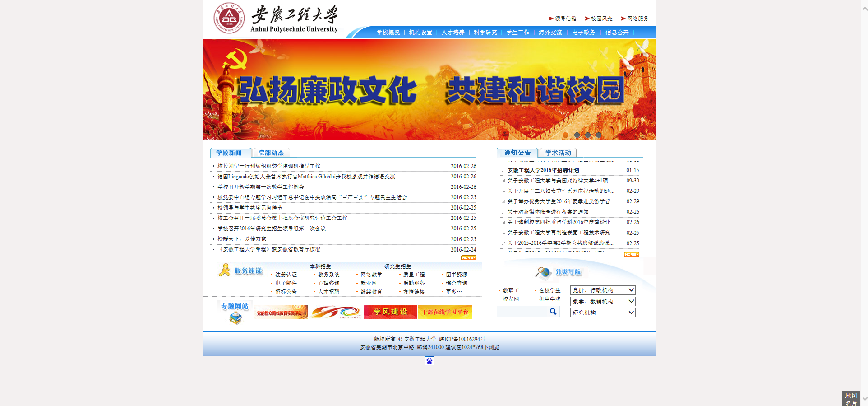The image size is (868, 406).
Task: Open the 干部在线学习平台 banner
Action: pyautogui.click(x=445, y=312)
